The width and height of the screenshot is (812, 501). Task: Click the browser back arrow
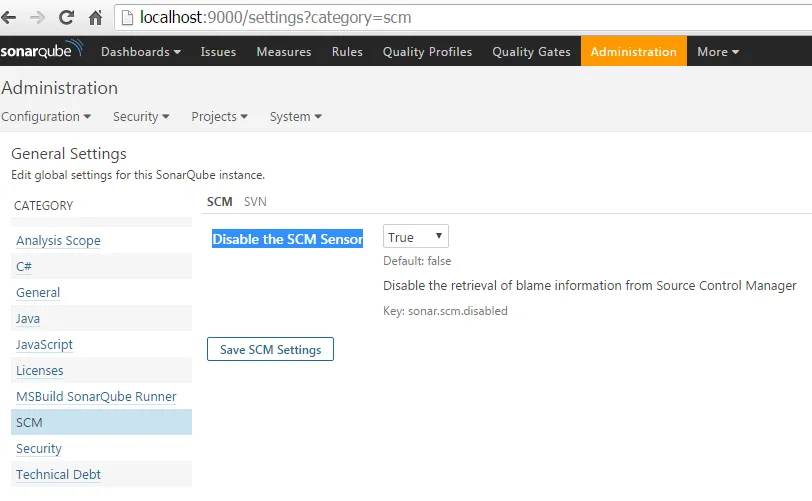[x=9, y=18]
